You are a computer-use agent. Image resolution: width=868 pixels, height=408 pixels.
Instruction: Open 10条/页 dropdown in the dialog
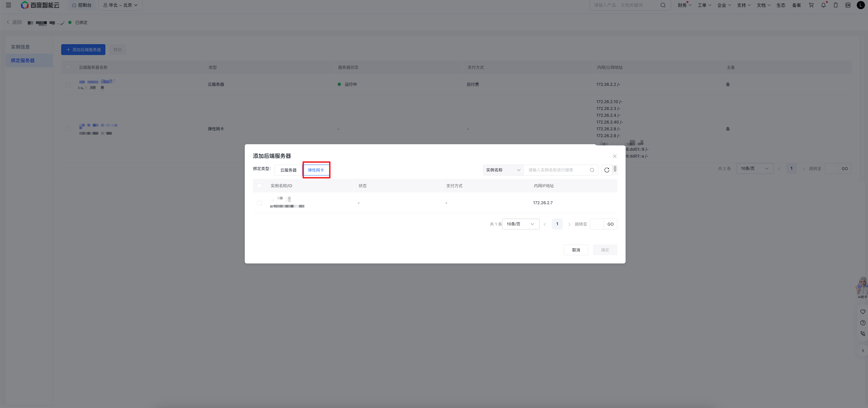point(521,224)
